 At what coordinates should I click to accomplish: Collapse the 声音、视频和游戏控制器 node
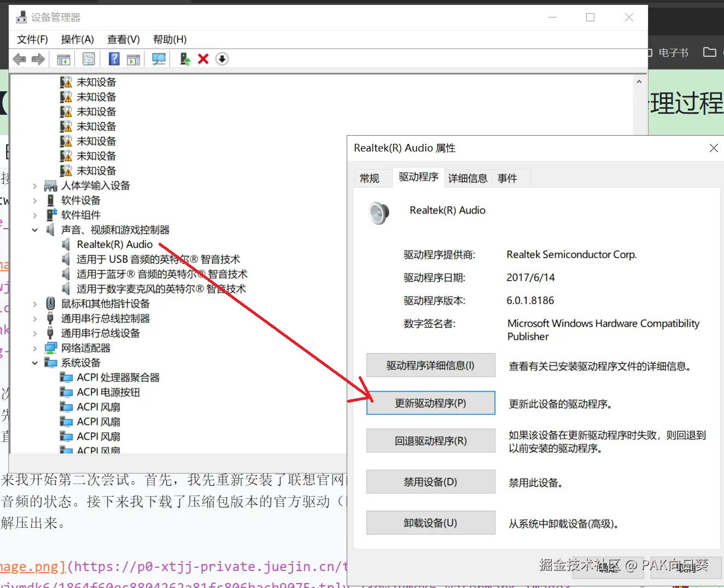tap(34, 230)
